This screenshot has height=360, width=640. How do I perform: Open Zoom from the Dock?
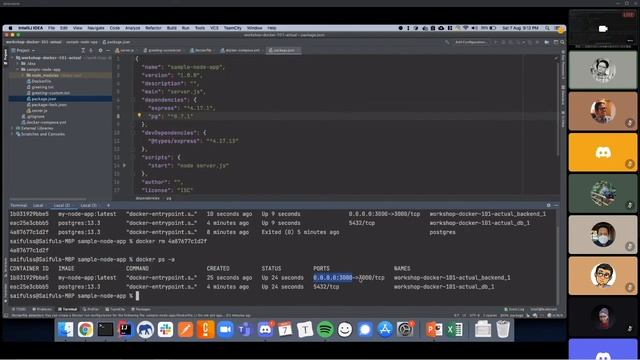point(225,329)
